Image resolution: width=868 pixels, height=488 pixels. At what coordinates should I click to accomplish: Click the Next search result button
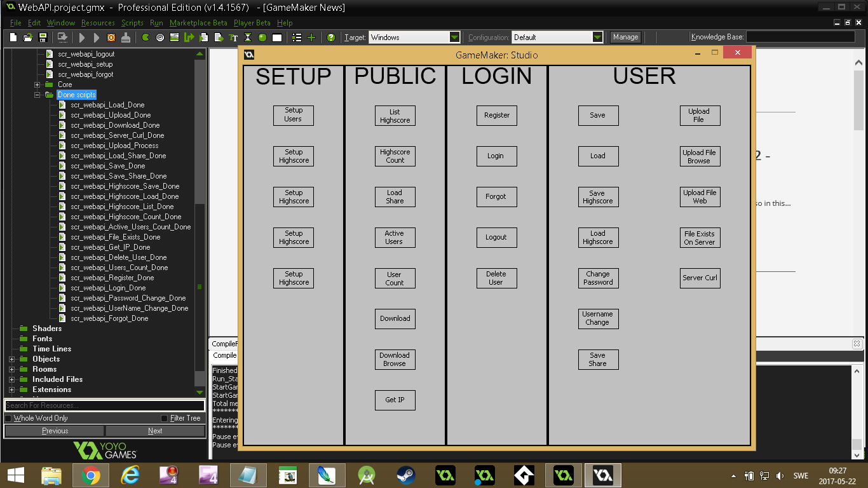[155, 431]
